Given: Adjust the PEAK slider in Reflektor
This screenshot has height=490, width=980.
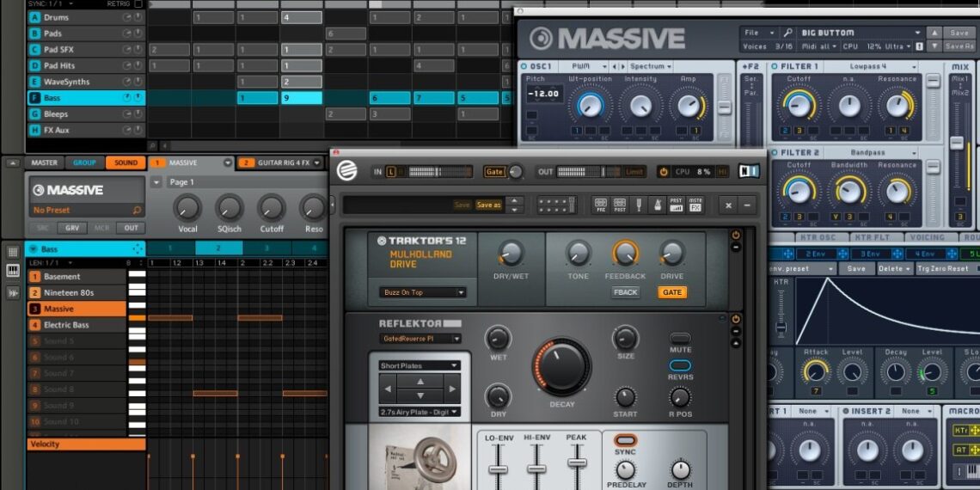Looking at the screenshot, I should tap(577, 463).
